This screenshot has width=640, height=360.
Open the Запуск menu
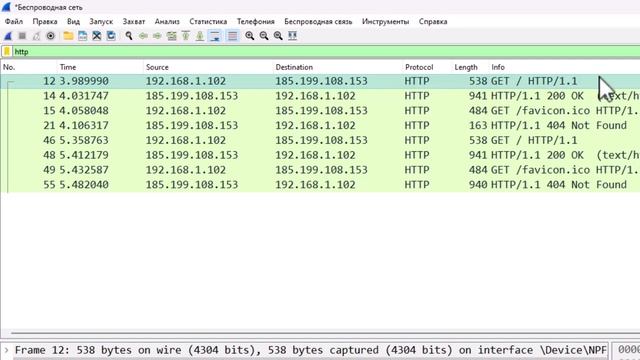[x=101, y=22]
